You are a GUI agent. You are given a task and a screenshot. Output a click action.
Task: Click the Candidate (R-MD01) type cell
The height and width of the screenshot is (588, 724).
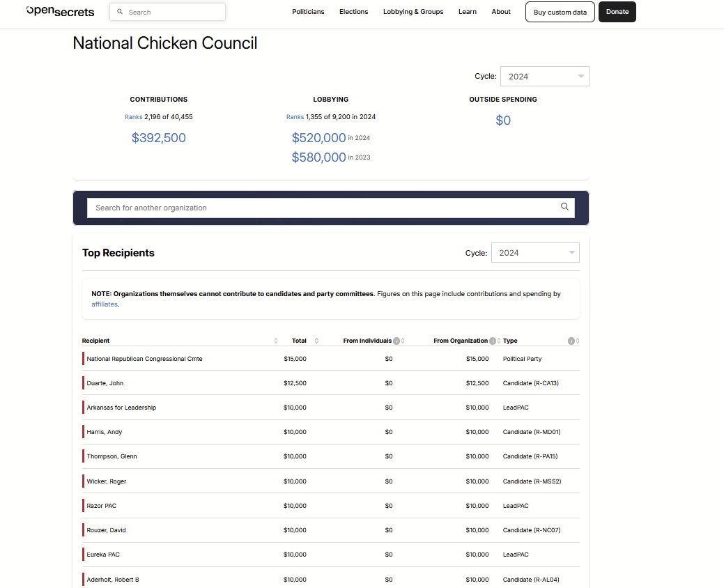[x=532, y=432]
